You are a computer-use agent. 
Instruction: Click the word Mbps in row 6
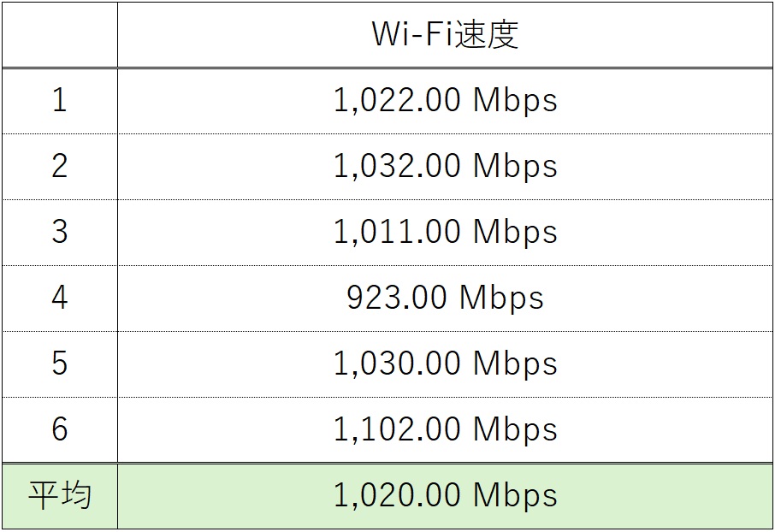click(515, 429)
